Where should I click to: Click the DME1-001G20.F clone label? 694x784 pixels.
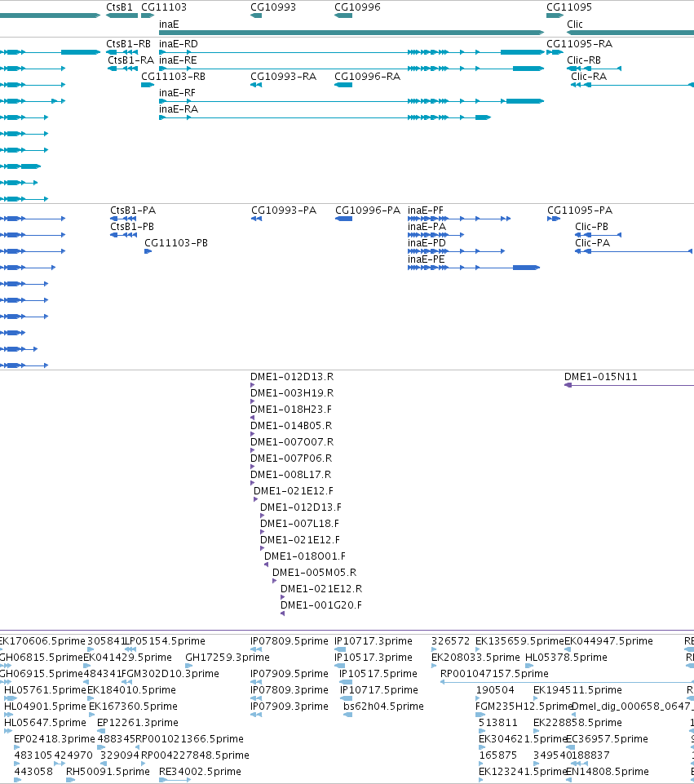pyautogui.click(x=321, y=605)
